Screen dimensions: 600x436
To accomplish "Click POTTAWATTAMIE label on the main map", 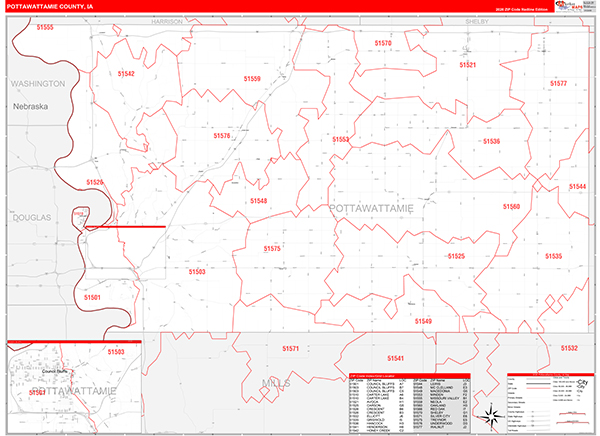I will point(372,209).
